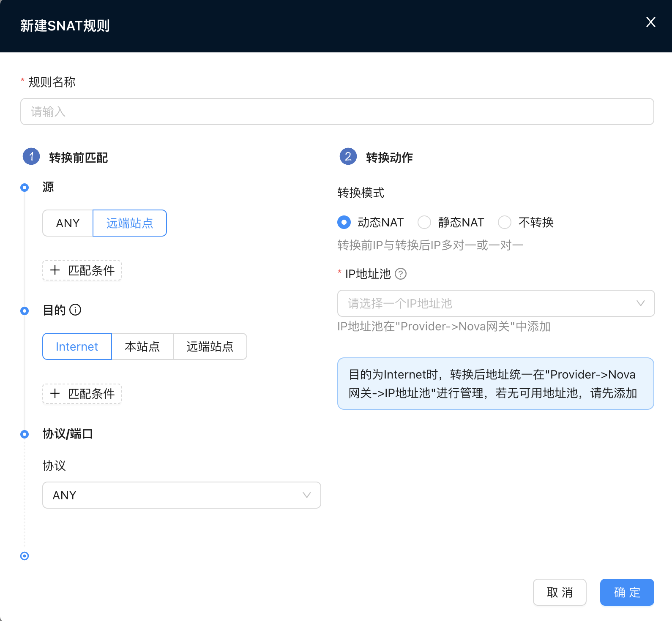
Task: Select the 不转换 radio option
Action: [505, 222]
